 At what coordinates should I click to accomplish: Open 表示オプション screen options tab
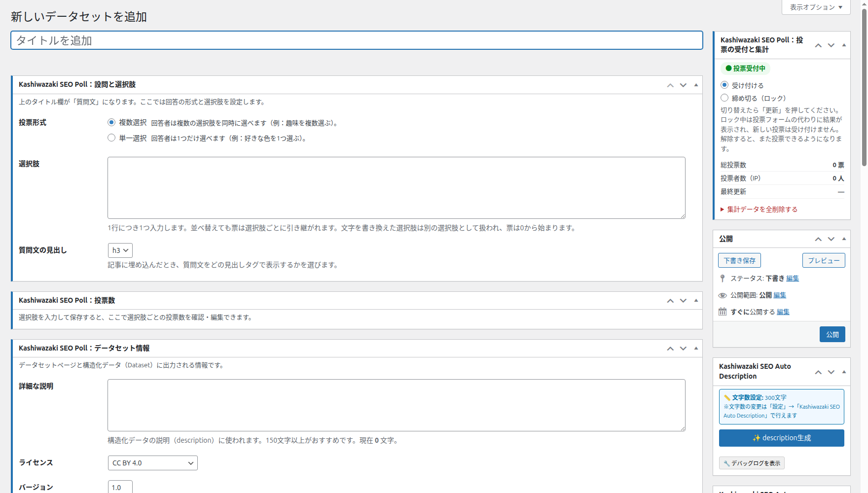tap(816, 7)
